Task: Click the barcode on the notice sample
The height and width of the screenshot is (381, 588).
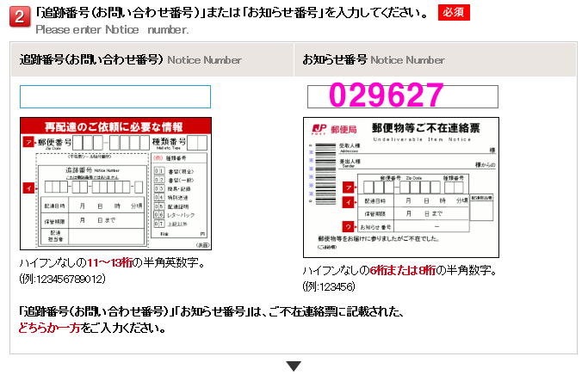Action: (x=325, y=174)
